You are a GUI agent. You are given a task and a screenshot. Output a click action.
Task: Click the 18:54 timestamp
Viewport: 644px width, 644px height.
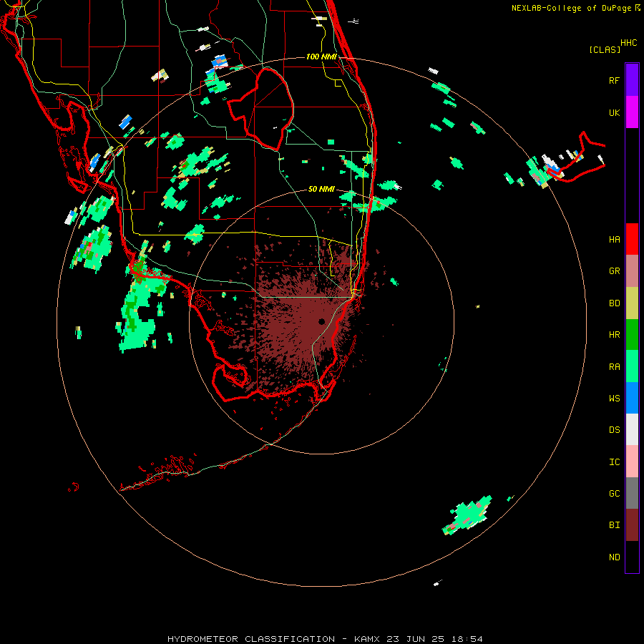469,639
